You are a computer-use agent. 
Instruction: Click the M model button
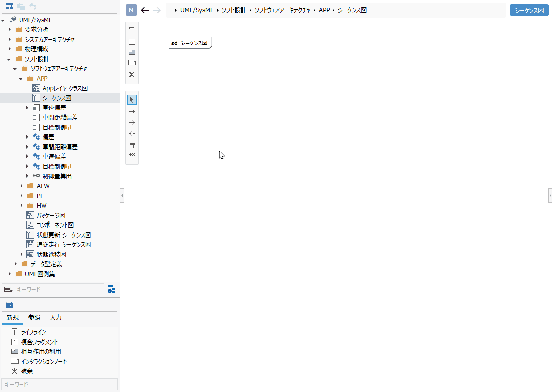click(131, 10)
